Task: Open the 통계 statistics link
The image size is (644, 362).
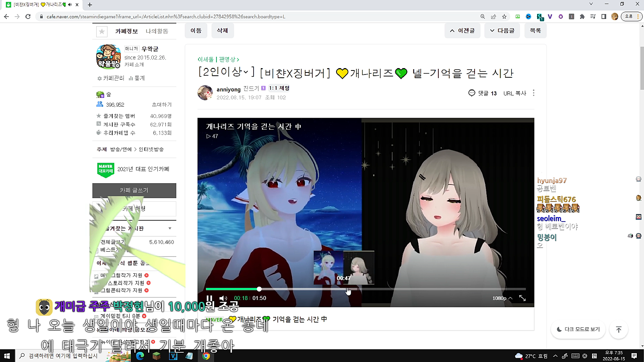Action: click(x=137, y=78)
